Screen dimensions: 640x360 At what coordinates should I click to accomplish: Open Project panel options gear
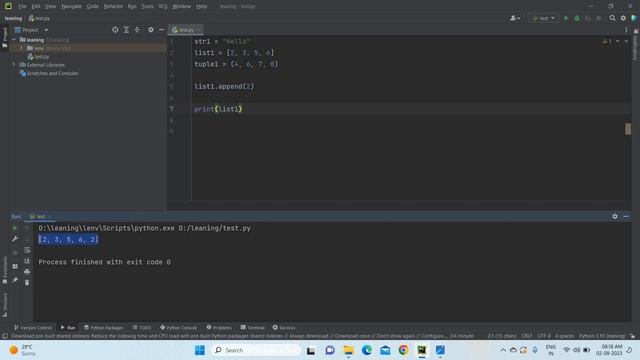pos(151,30)
